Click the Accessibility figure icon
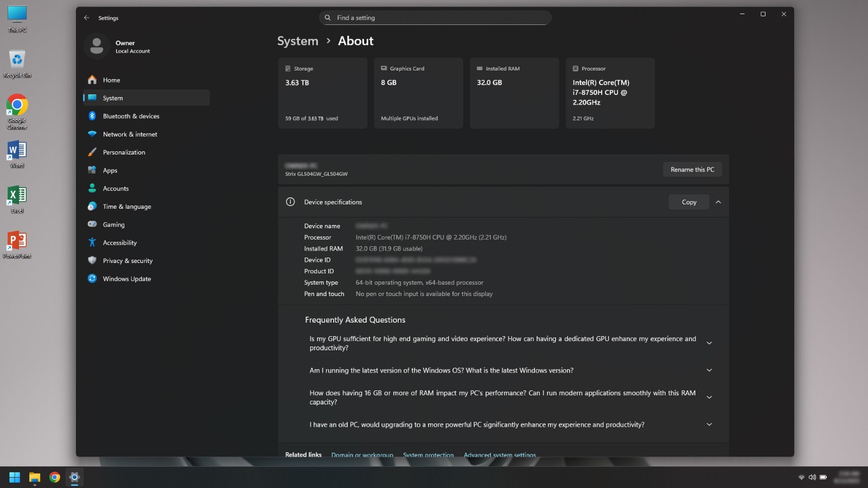The height and width of the screenshot is (488, 868). (92, 242)
